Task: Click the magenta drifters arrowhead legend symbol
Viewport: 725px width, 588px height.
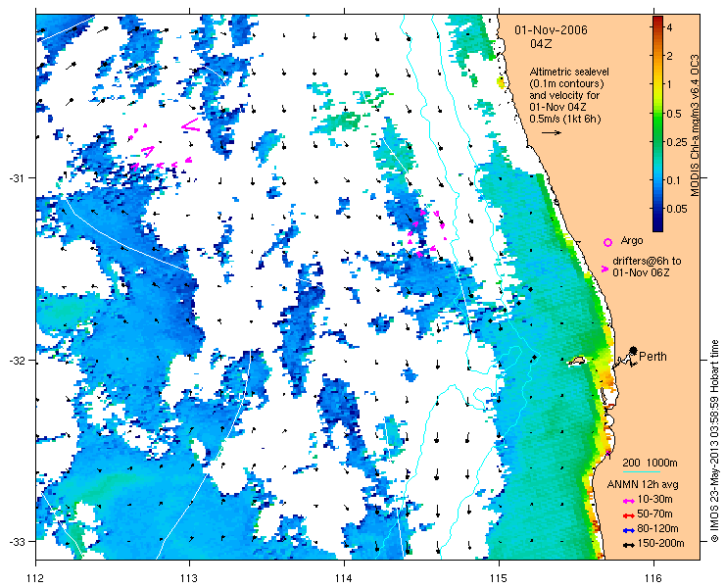Action: (x=604, y=269)
